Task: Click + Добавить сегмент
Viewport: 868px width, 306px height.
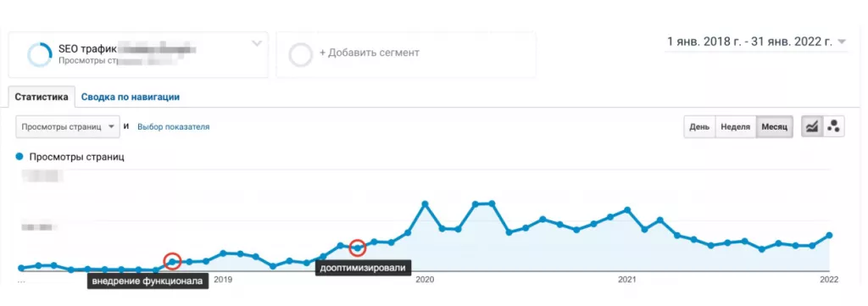Action: (x=370, y=53)
